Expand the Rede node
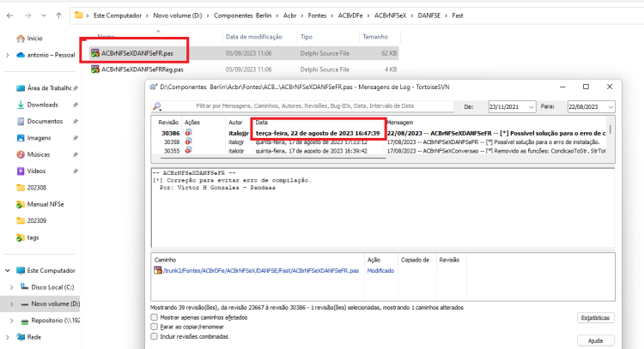Screen dimensions: 644x349 tap(8, 337)
